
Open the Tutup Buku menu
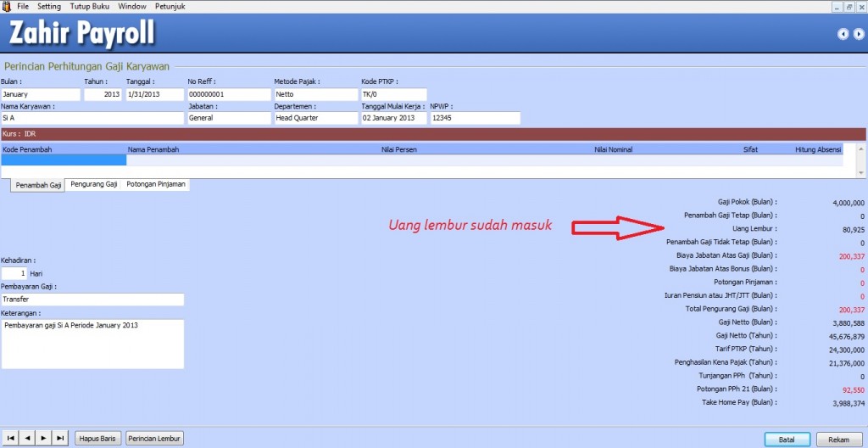tap(90, 6)
